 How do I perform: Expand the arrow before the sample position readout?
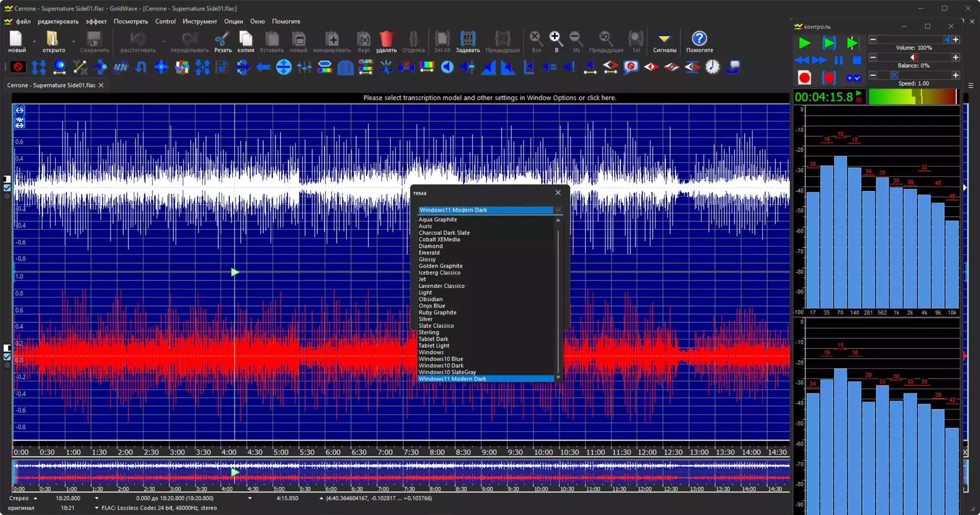321,498
